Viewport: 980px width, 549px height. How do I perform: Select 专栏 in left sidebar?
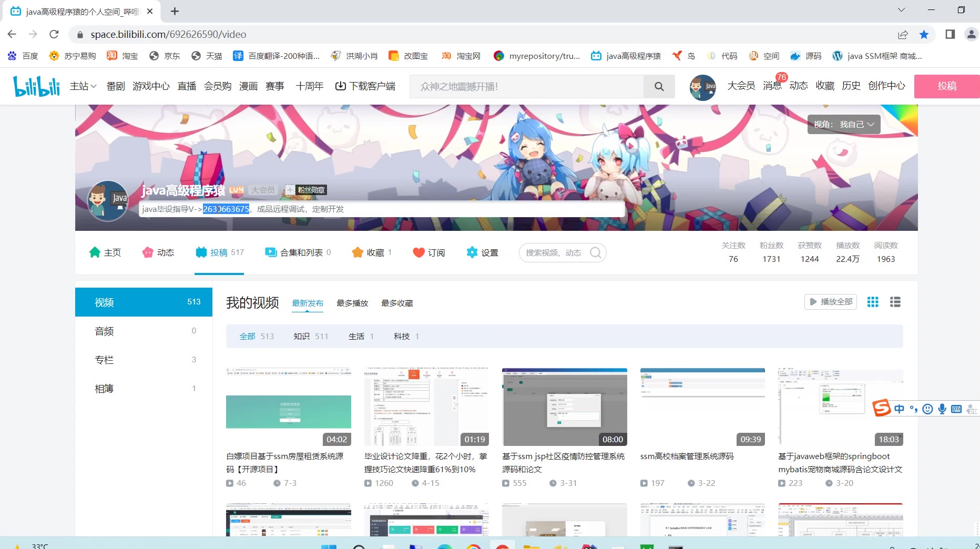(x=144, y=360)
